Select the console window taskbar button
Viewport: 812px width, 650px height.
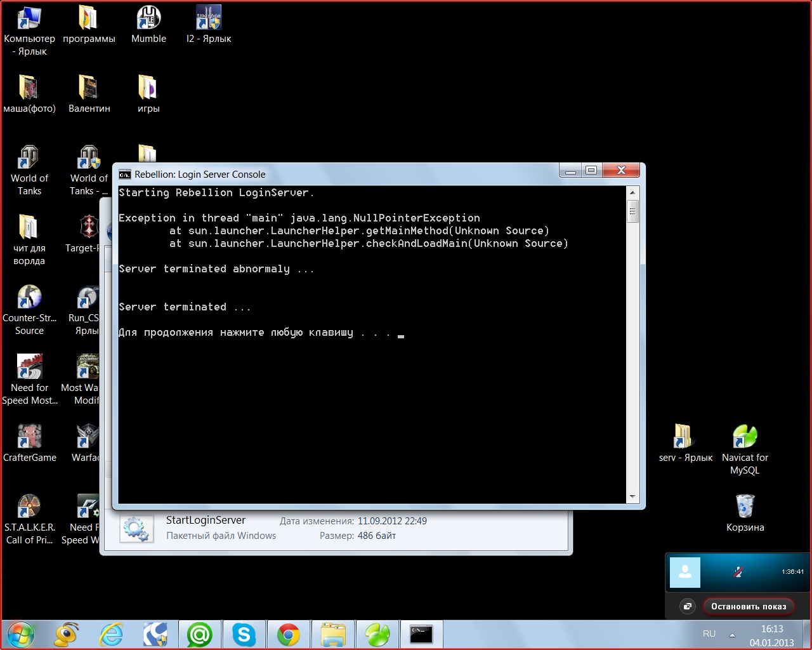click(x=421, y=634)
